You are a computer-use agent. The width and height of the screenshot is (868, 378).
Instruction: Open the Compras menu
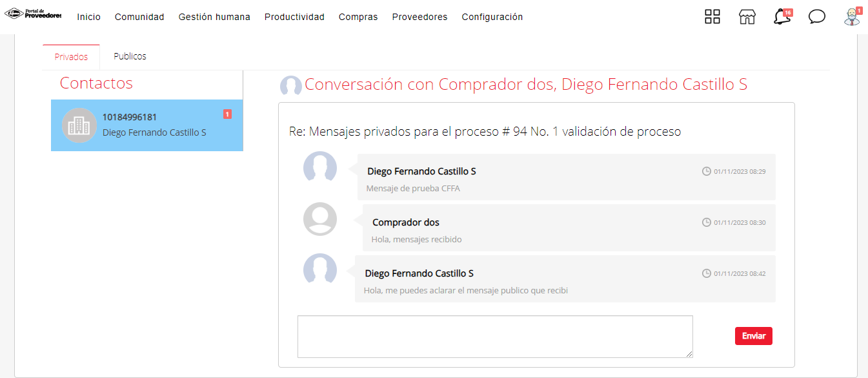pyautogui.click(x=358, y=17)
